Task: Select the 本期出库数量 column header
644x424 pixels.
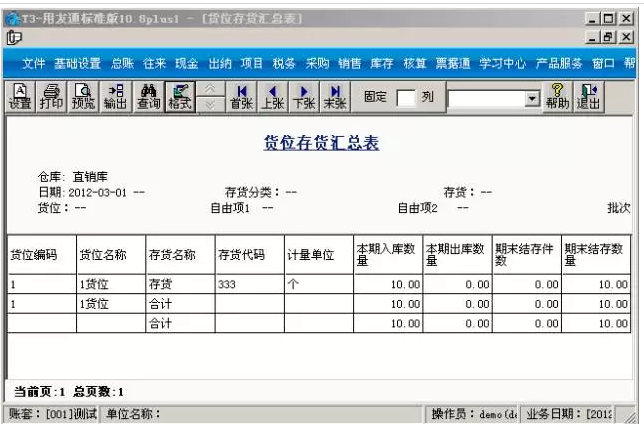Action: tap(458, 255)
